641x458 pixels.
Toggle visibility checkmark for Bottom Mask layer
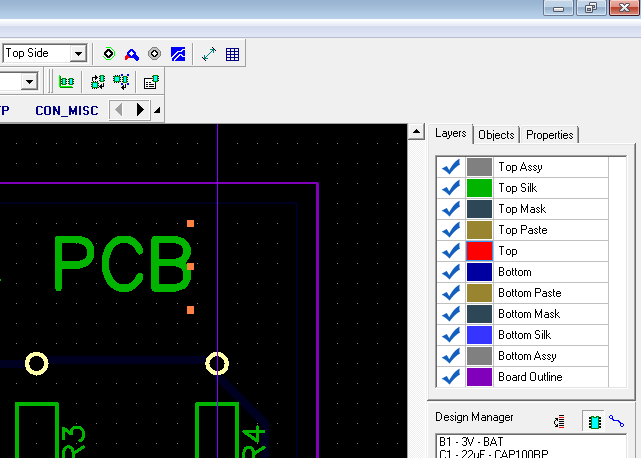pyautogui.click(x=451, y=314)
